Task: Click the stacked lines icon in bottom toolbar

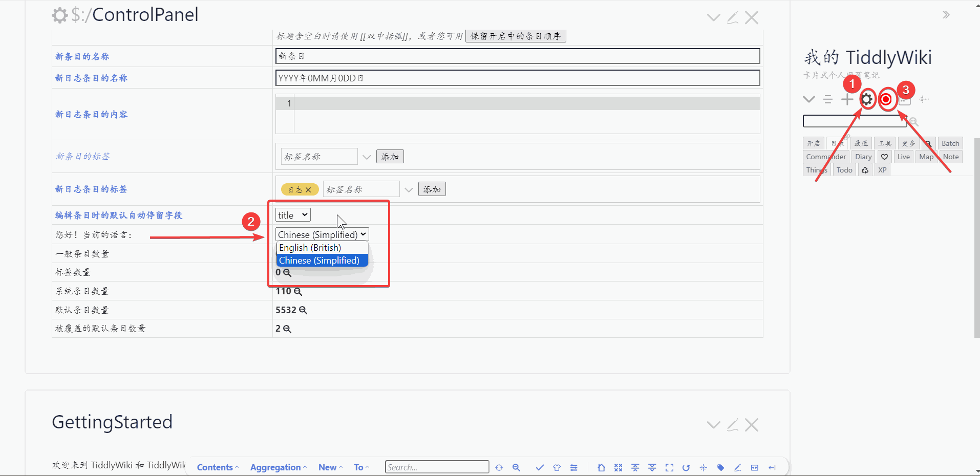Action: pyautogui.click(x=574, y=467)
